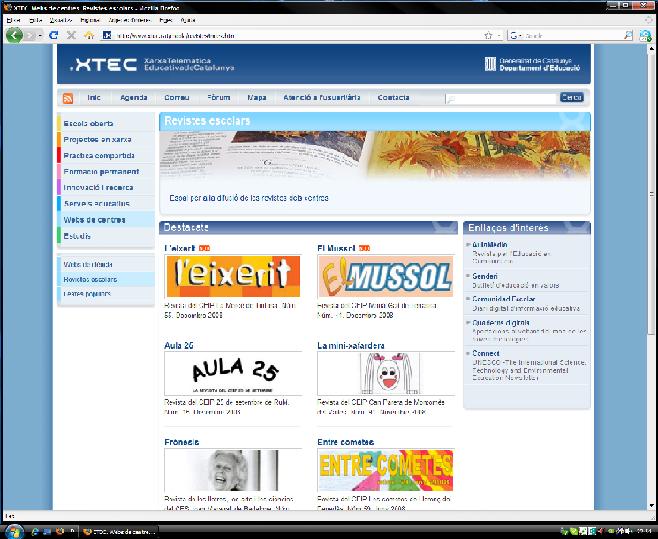Select Formació permanent in the sidebar menu
Screen dimensions: 658x539
click(101, 171)
